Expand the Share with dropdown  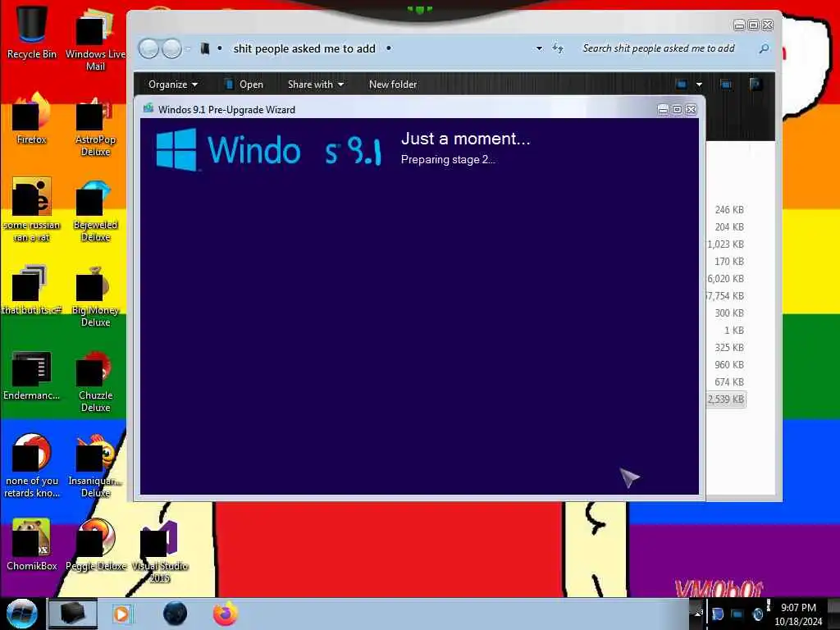tap(316, 84)
